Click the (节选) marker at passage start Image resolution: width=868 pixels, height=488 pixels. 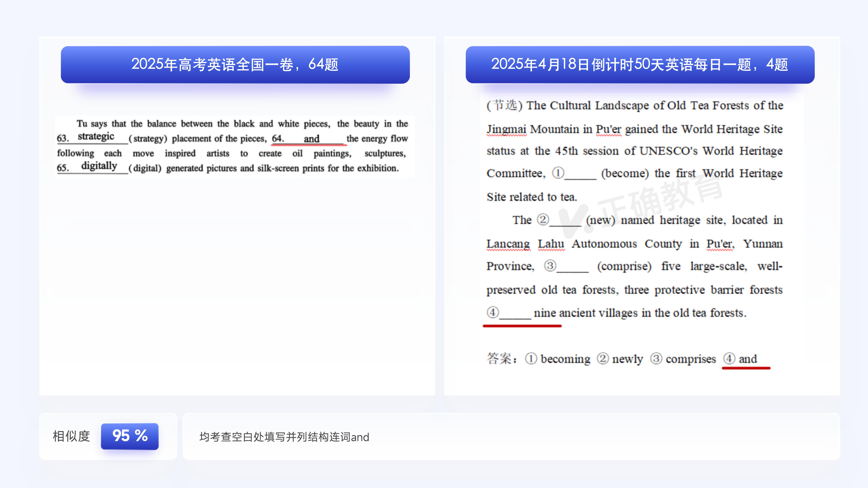[504, 105]
